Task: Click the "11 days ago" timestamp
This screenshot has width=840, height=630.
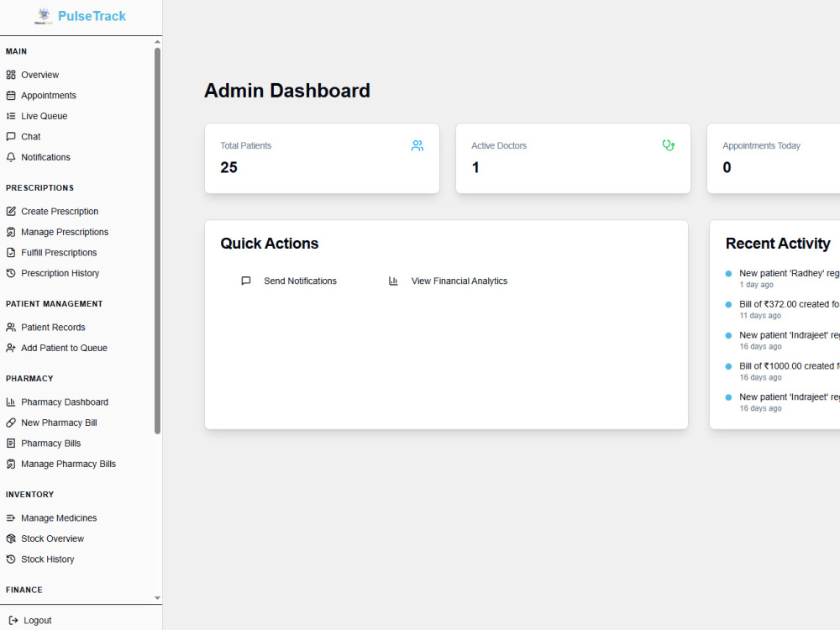Action: (760, 316)
